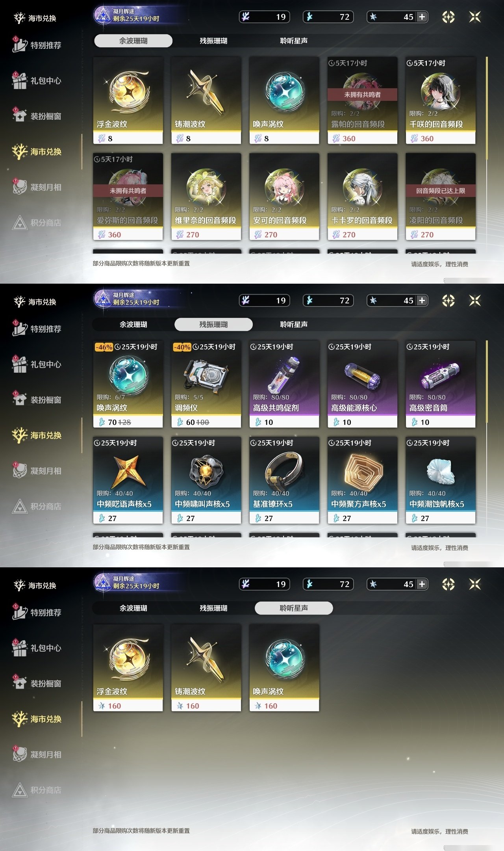This screenshot has width=504, height=851.
Task: Open the 高级共鸣促剂 vial item
Action: click(284, 384)
